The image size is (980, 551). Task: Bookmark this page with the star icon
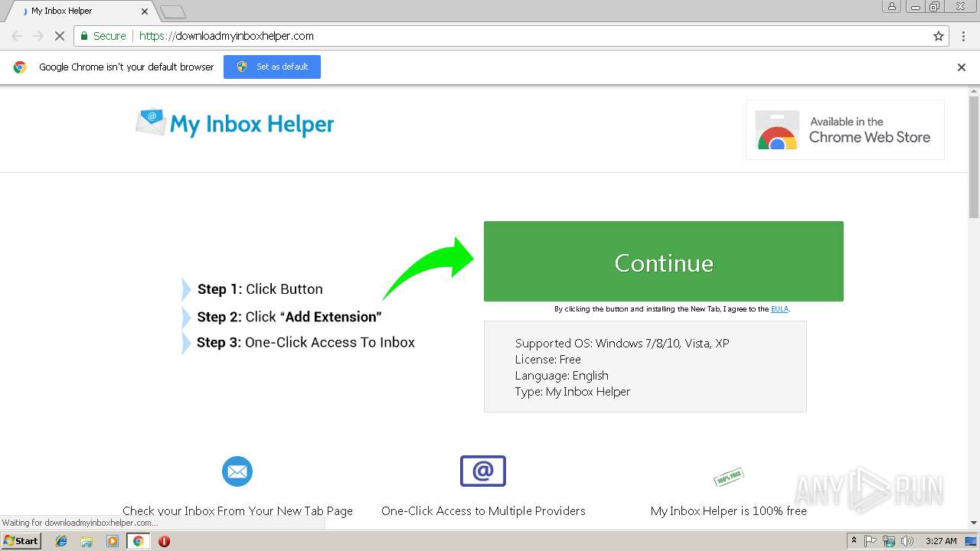click(939, 36)
